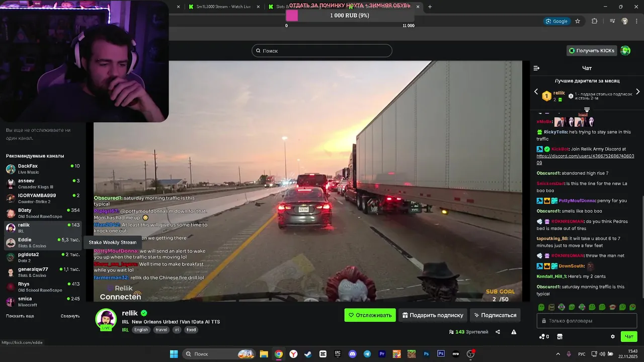The image size is (644, 362).
Task: Show hidden tray icons chevron
Action: (x=557, y=354)
